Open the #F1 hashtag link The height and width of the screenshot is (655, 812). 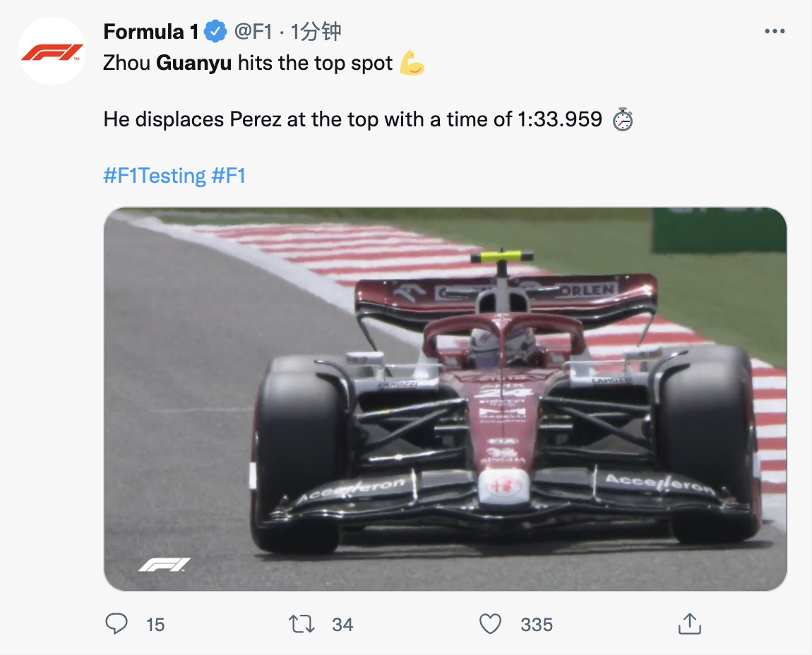[x=229, y=176]
